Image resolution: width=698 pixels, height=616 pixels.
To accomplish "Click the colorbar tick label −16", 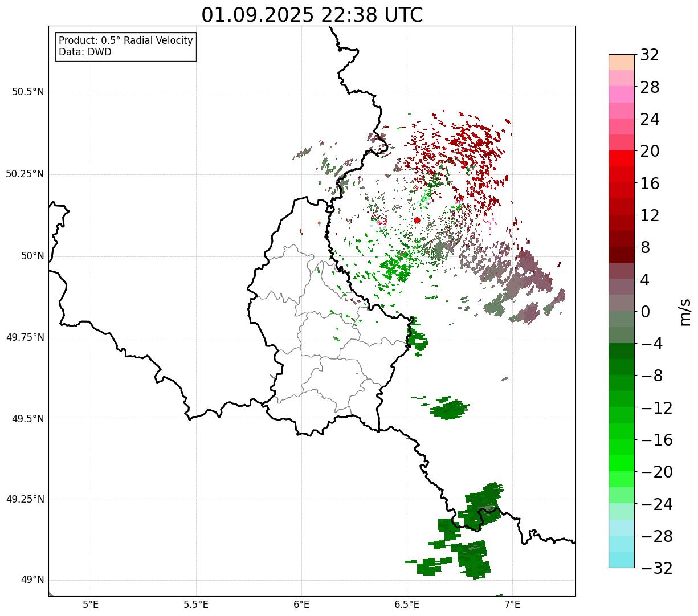I will click(656, 440).
